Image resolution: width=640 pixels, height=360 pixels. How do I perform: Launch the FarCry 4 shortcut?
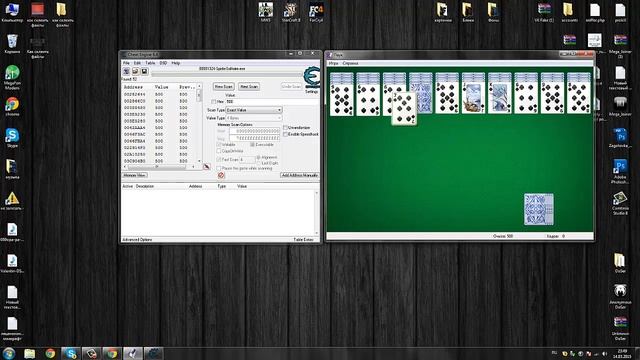point(316,12)
